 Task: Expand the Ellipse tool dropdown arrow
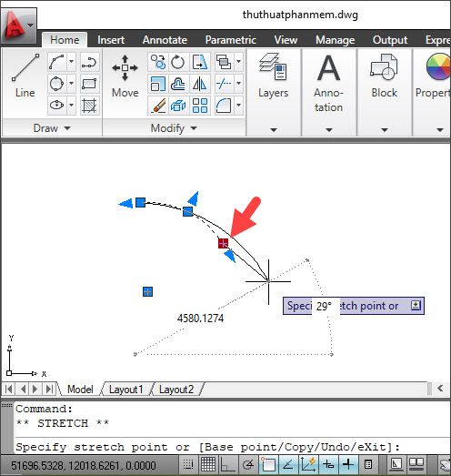pyautogui.click(x=71, y=105)
